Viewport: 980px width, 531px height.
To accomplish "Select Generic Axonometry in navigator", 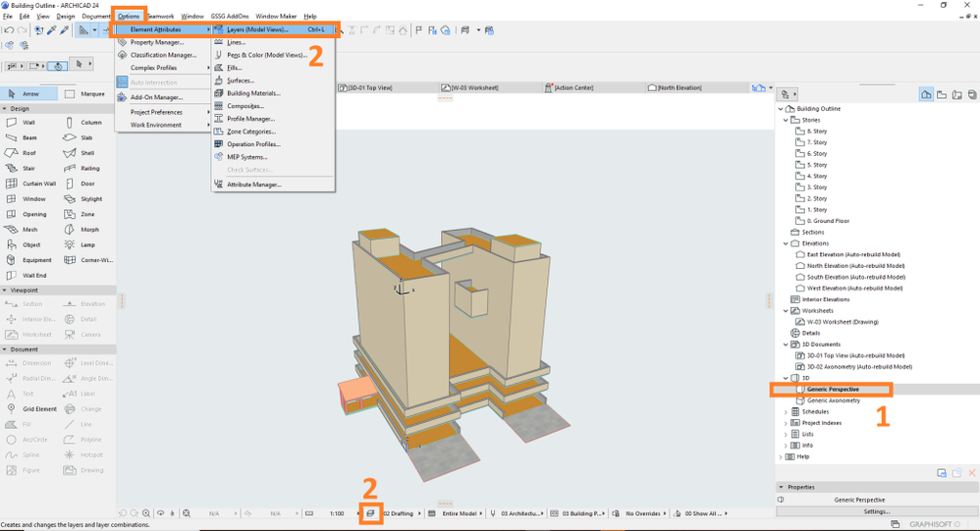I will (x=833, y=400).
